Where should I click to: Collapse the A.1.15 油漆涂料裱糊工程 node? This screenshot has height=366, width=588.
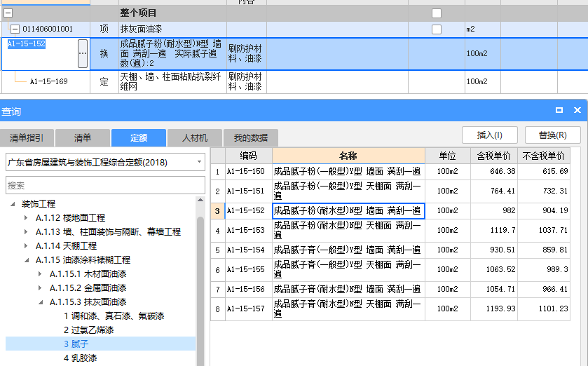27,260
